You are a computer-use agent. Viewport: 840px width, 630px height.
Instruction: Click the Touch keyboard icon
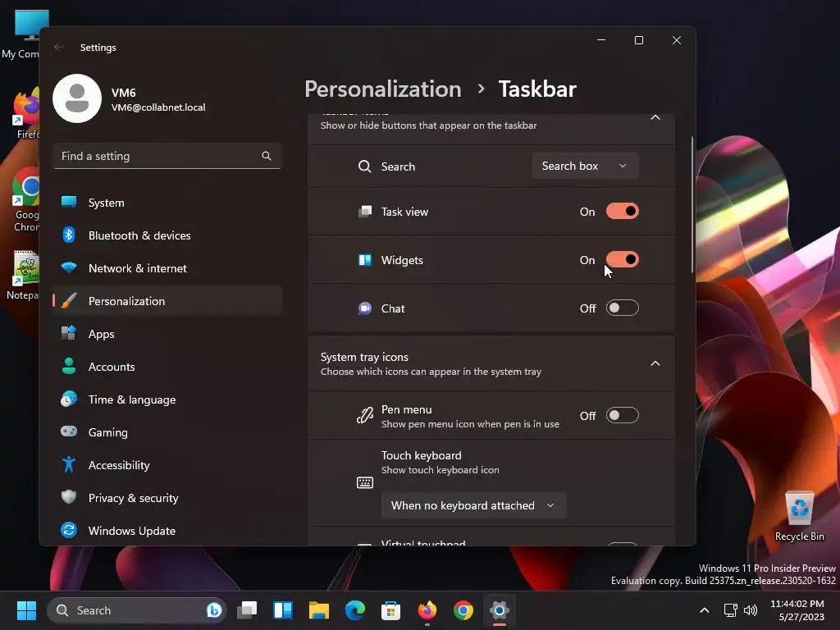[x=365, y=482]
